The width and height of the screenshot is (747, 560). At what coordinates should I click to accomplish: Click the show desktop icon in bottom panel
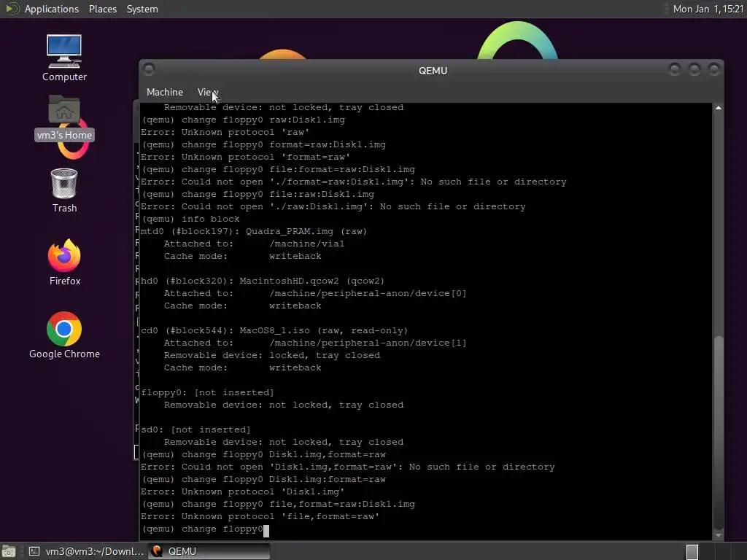9,551
